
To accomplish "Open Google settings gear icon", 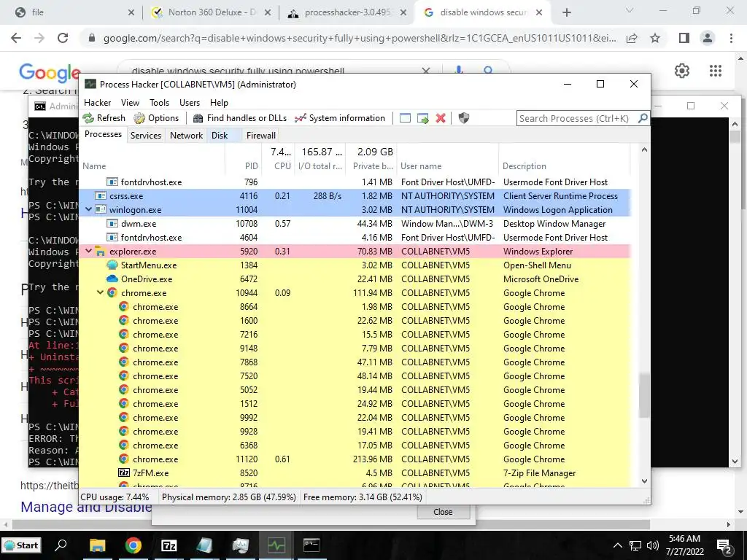I will pyautogui.click(x=682, y=71).
